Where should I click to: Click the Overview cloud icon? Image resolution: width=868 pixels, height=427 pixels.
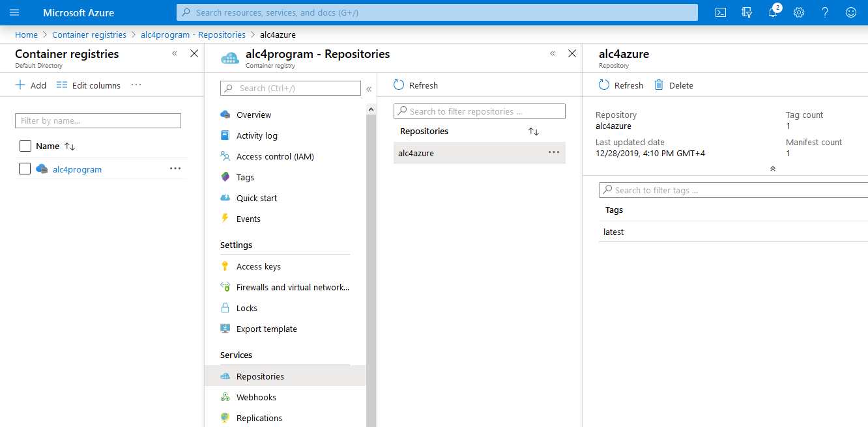[x=225, y=115]
